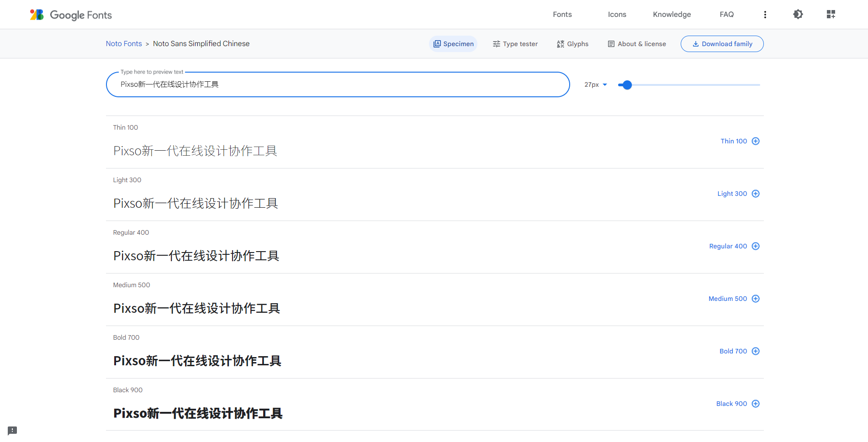The width and height of the screenshot is (868, 442).
Task: Click the Noto Sans Simplified Chinese breadcrumb text
Action: pyautogui.click(x=201, y=43)
